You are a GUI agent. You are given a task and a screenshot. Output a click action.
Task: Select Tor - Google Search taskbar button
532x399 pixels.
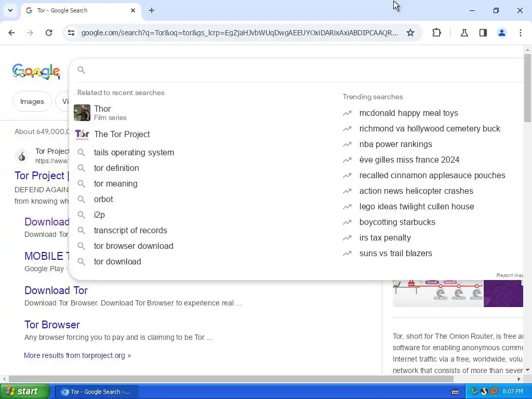(96, 392)
